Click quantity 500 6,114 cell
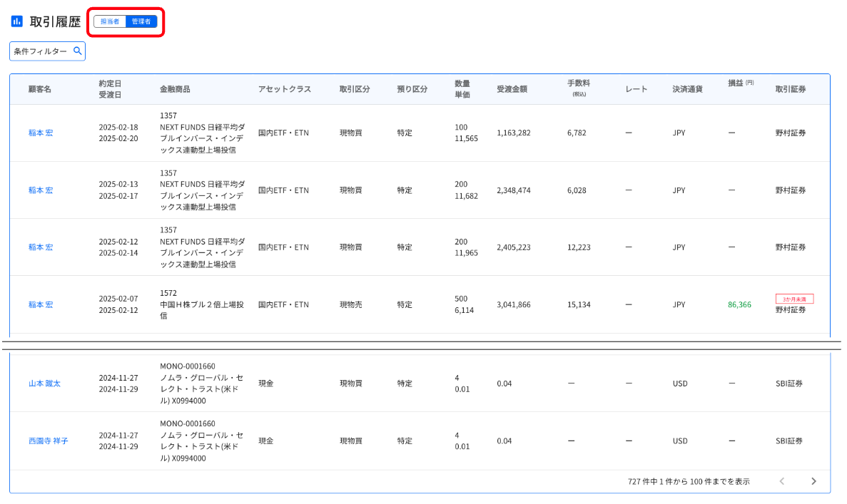Image resolution: width=847 pixels, height=504 pixels. click(464, 304)
